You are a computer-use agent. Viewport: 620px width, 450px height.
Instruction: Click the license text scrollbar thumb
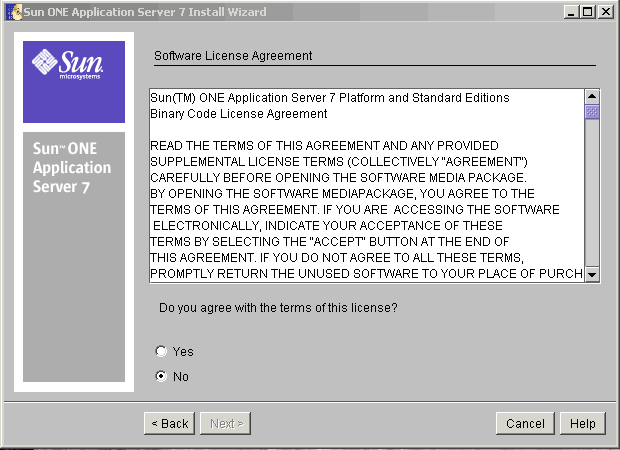click(x=592, y=112)
